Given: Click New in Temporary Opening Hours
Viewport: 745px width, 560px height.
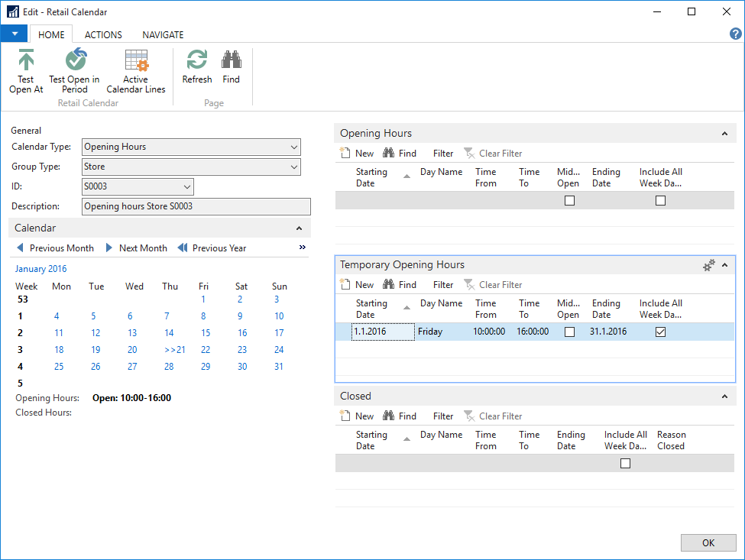Looking at the screenshot, I should [x=357, y=285].
